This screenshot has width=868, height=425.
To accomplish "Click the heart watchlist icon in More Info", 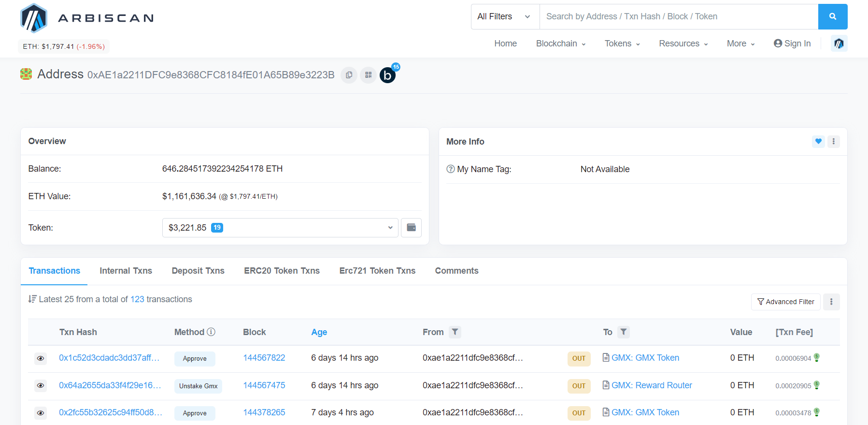I will click(x=818, y=142).
